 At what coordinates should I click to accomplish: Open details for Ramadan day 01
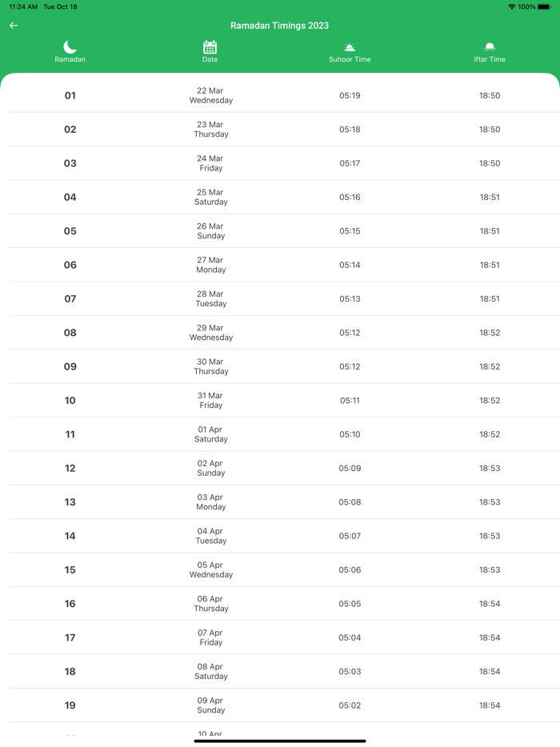pos(70,95)
